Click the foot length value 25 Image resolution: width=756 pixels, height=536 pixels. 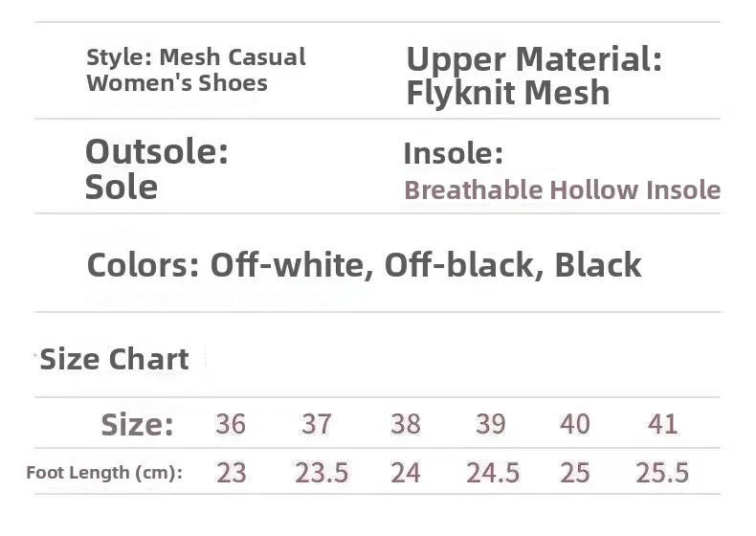click(x=575, y=473)
